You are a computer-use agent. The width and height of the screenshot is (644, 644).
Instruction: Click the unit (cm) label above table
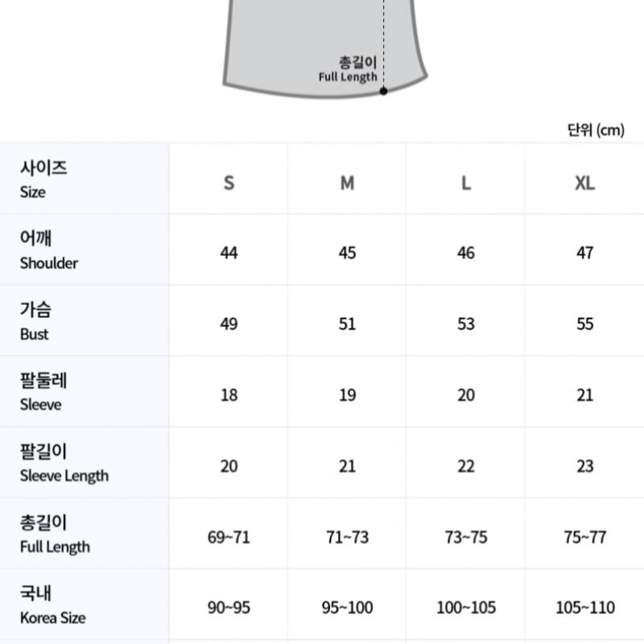point(596,130)
